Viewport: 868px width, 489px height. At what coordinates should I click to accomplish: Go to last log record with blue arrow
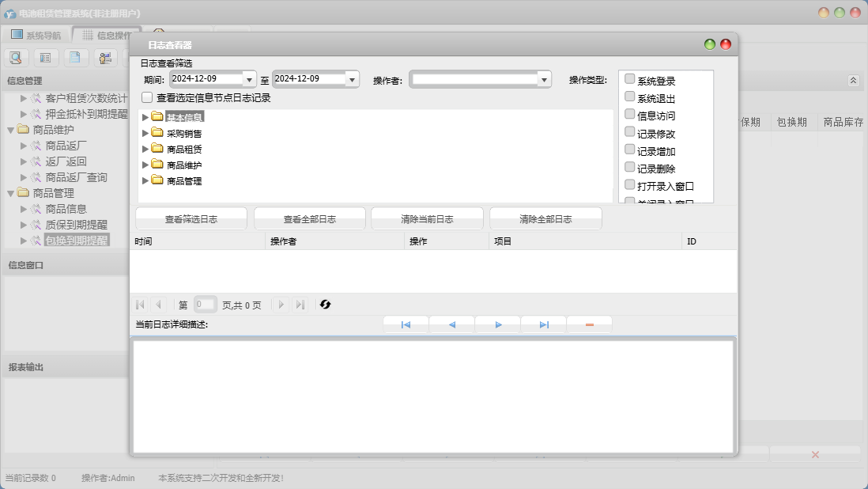coord(544,324)
